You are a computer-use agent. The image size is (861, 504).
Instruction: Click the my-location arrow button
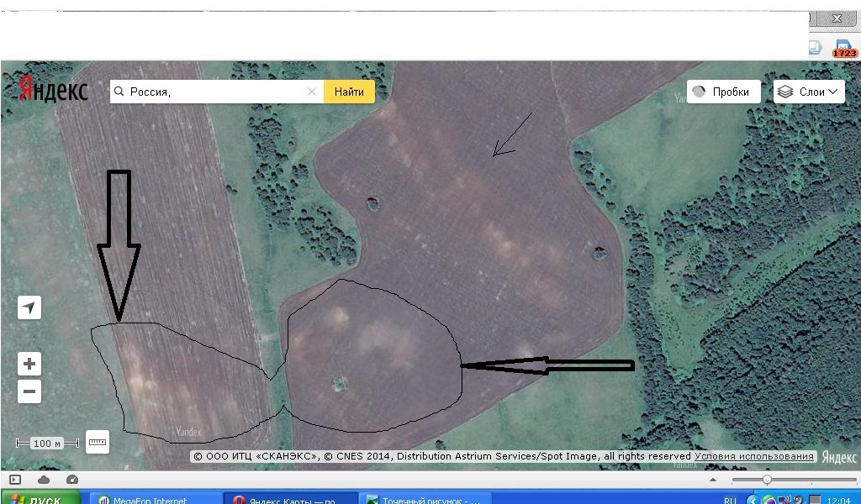(x=29, y=308)
